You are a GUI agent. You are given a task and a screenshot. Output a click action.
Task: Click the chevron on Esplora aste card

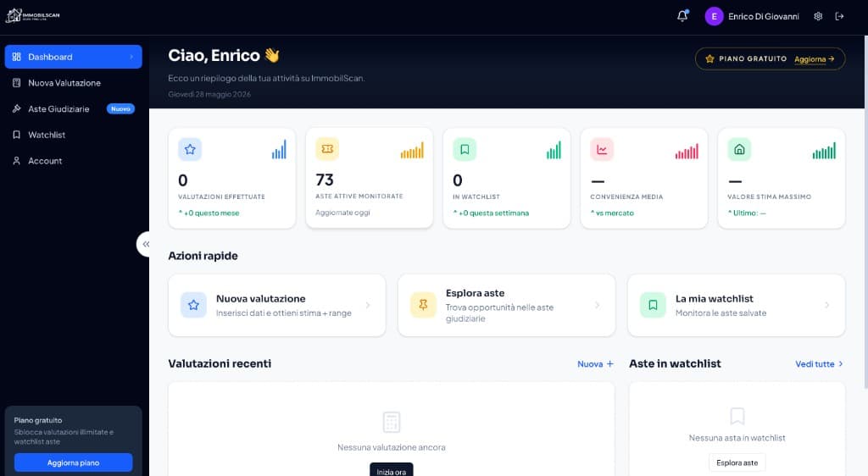[x=598, y=305]
